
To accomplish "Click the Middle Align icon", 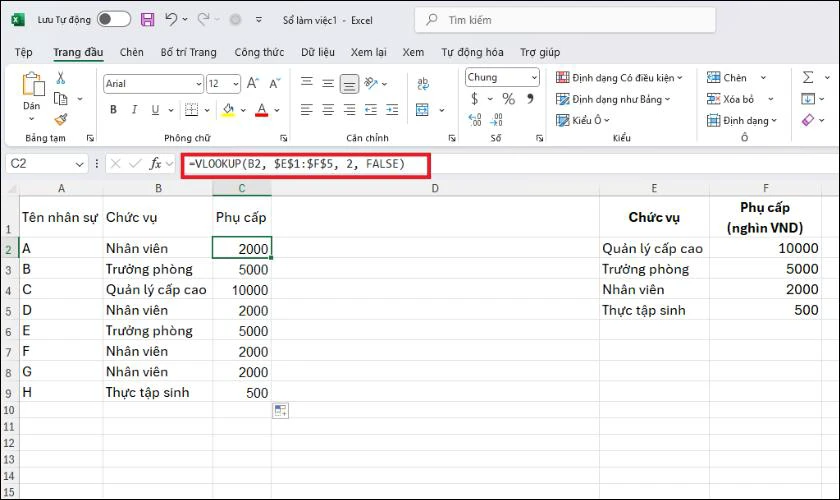I will click(328, 83).
